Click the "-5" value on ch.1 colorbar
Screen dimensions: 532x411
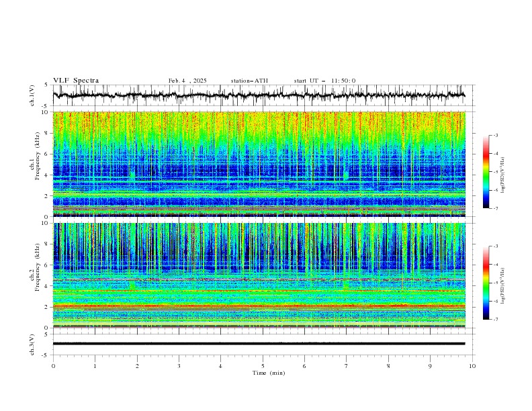495,172
